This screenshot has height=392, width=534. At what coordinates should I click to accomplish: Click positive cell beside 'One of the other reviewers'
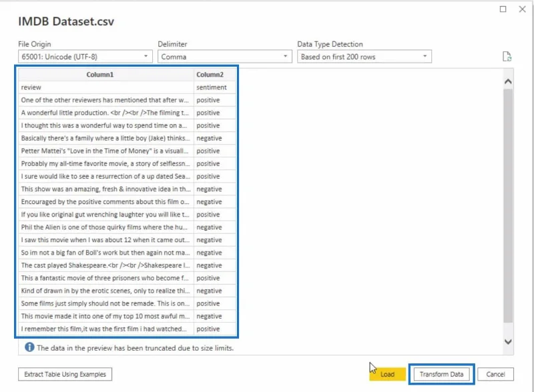pos(215,100)
